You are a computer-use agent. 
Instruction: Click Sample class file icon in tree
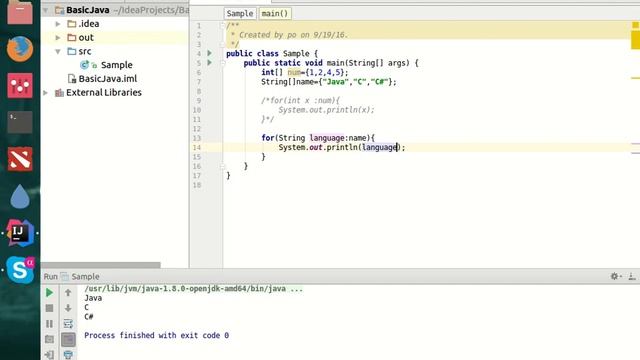(x=84, y=65)
